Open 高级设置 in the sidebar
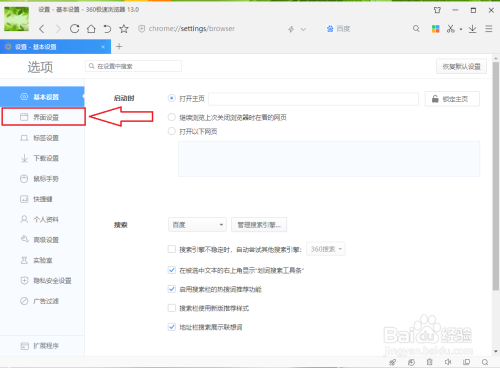Screen dimensions: 500x368 pyautogui.click(x=42, y=240)
